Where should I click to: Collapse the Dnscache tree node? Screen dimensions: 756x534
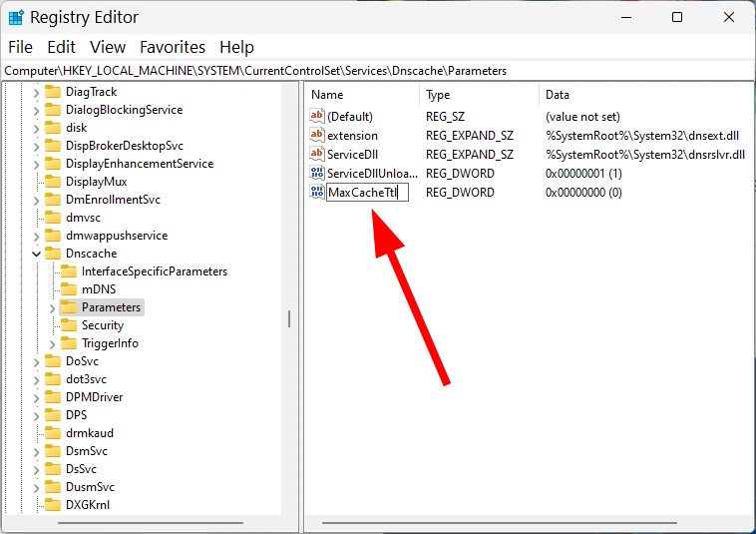pos(36,254)
